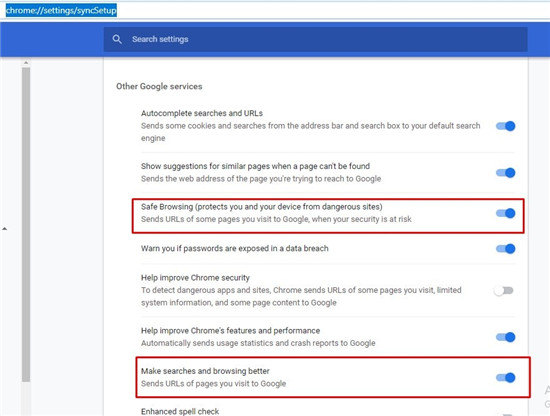Click the small black triangle at far left edge
Viewport: 550px width, 416px height.
(5, 229)
